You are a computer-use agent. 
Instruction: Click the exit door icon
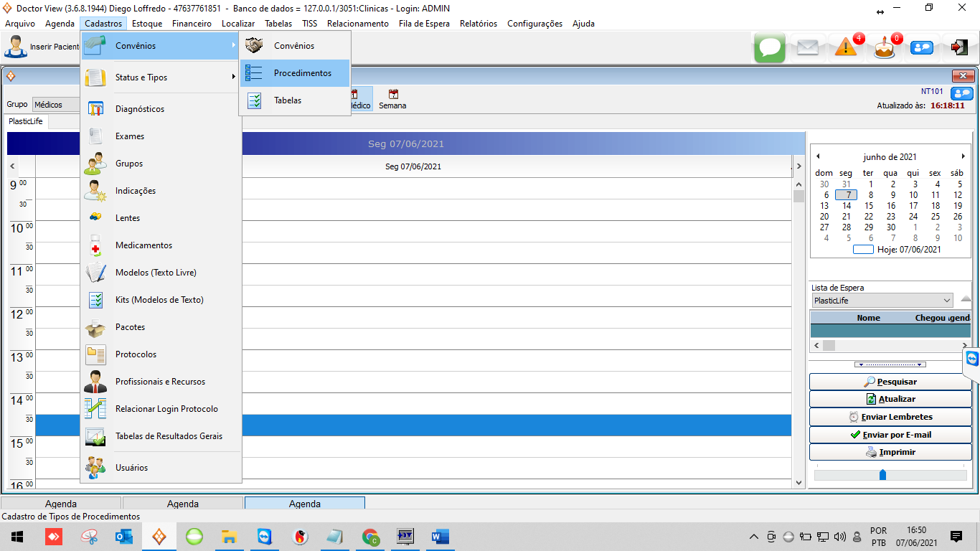958,47
